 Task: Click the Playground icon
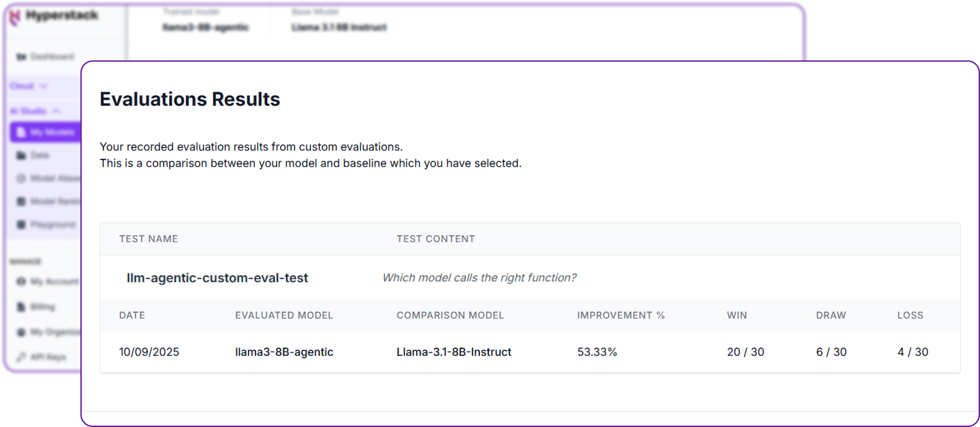click(x=21, y=224)
